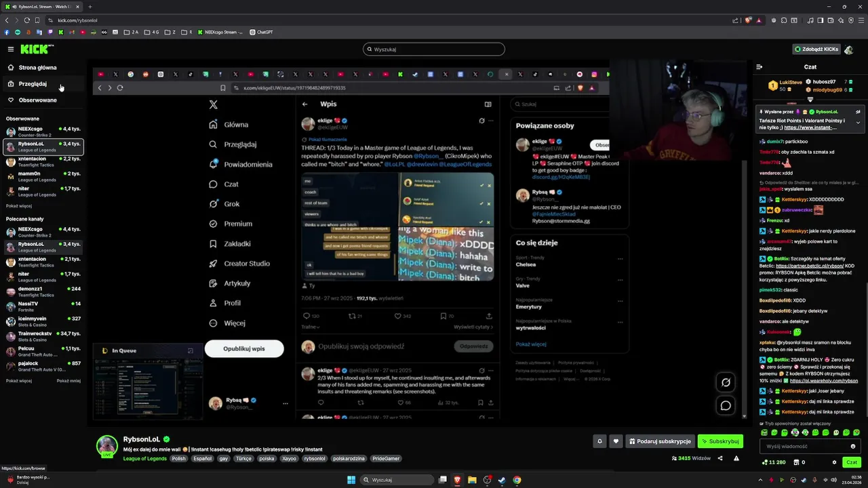Open the Brave main hamburger menu
This screenshot has width=868, height=488.
(x=861, y=20)
